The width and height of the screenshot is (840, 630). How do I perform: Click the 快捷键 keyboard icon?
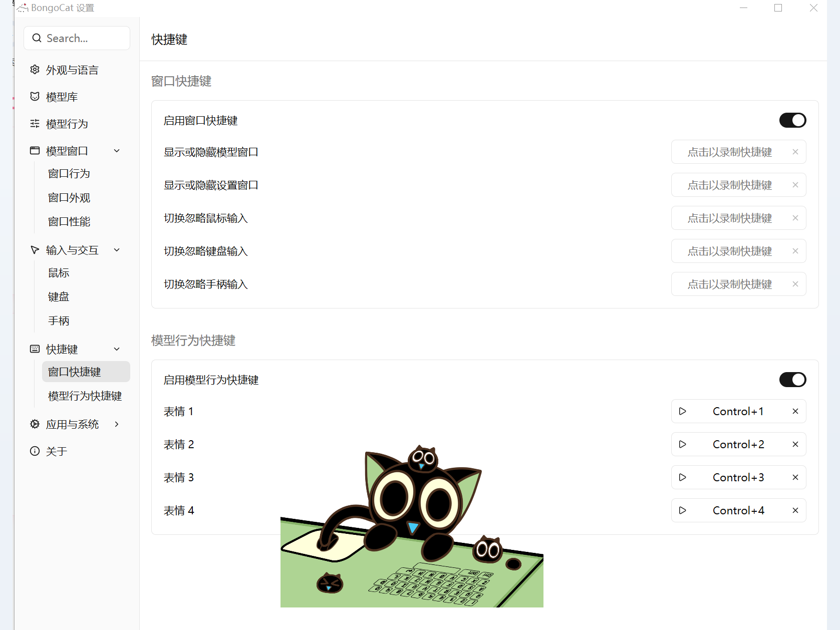tap(35, 349)
